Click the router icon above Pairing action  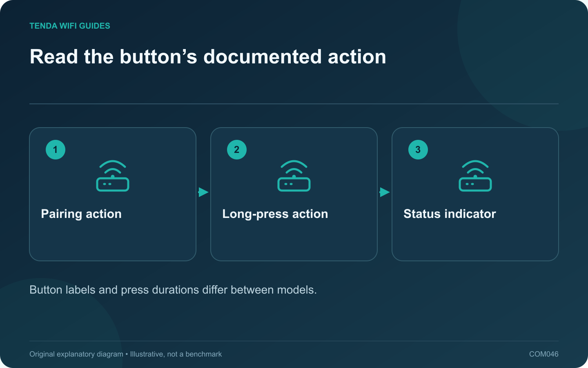[x=113, y=176]
